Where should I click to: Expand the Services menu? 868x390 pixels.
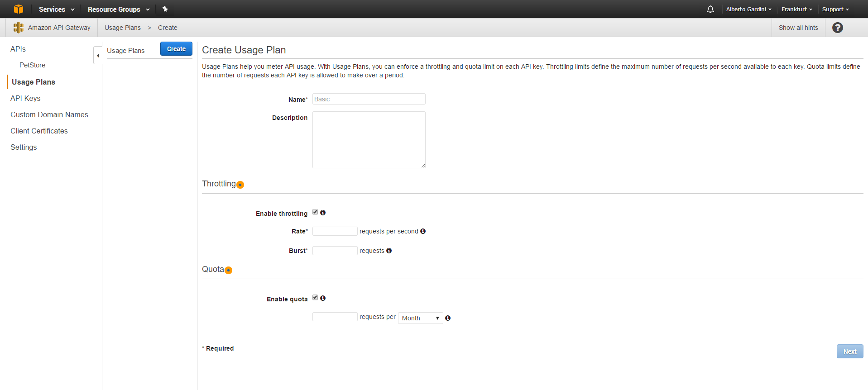pyautogui.click(x=57, y=9)
